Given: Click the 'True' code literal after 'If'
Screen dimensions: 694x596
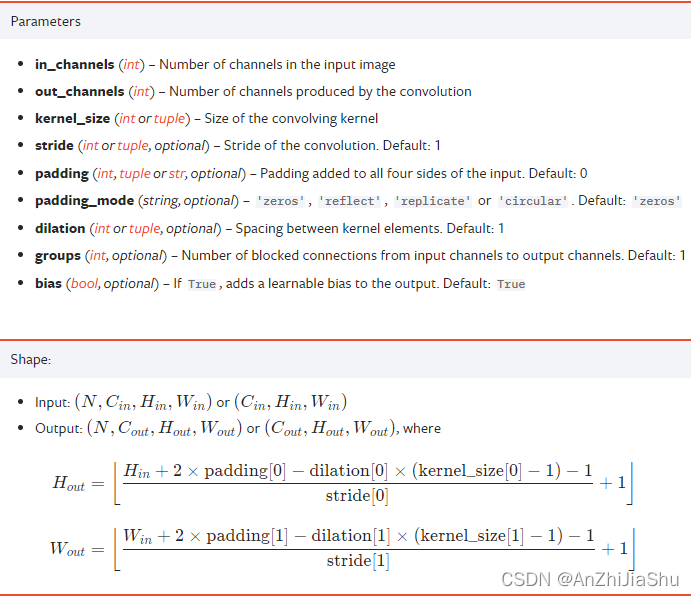Looking at the screenshot, I should point(201,284).
